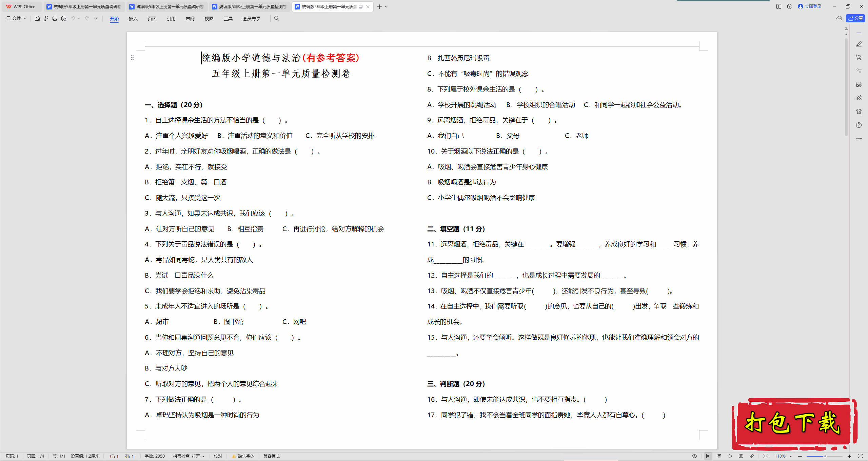Open the 页面 ribbon tab
The image size is (868, 461).
coord(152,19)
